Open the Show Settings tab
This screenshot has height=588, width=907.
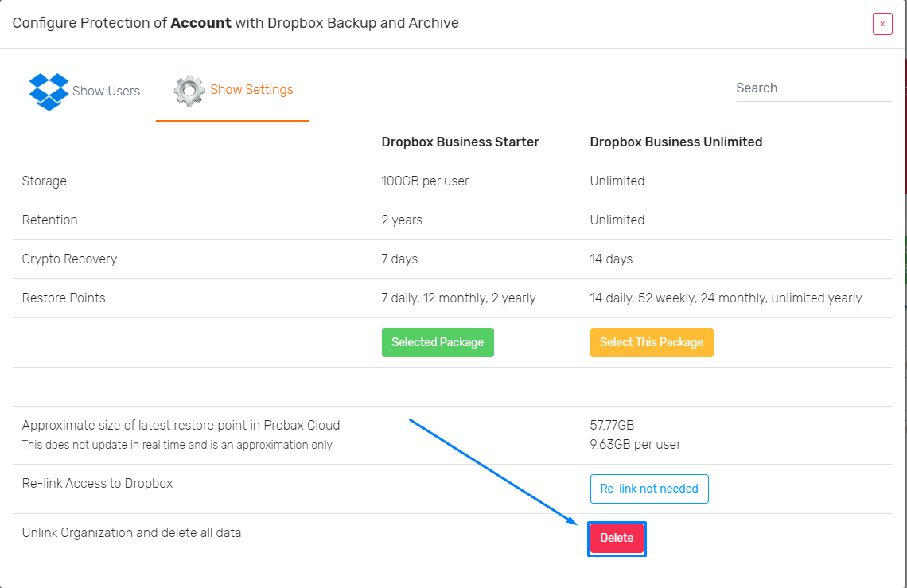(x=233, y=90)
